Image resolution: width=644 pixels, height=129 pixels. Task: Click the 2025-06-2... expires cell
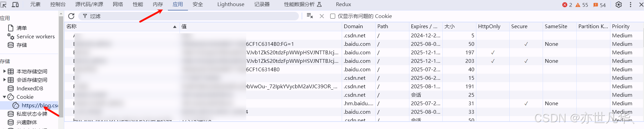(425, 78)
